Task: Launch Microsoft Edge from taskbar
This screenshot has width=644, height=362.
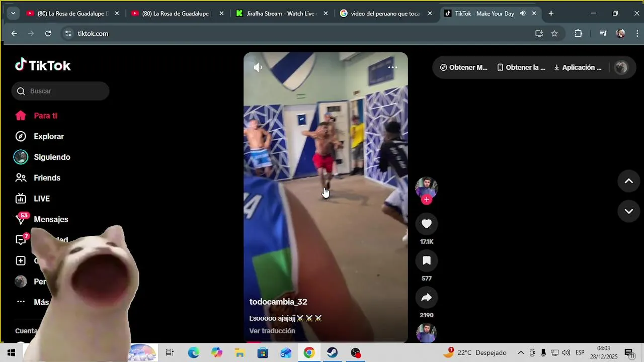Action: pos(194,353)
